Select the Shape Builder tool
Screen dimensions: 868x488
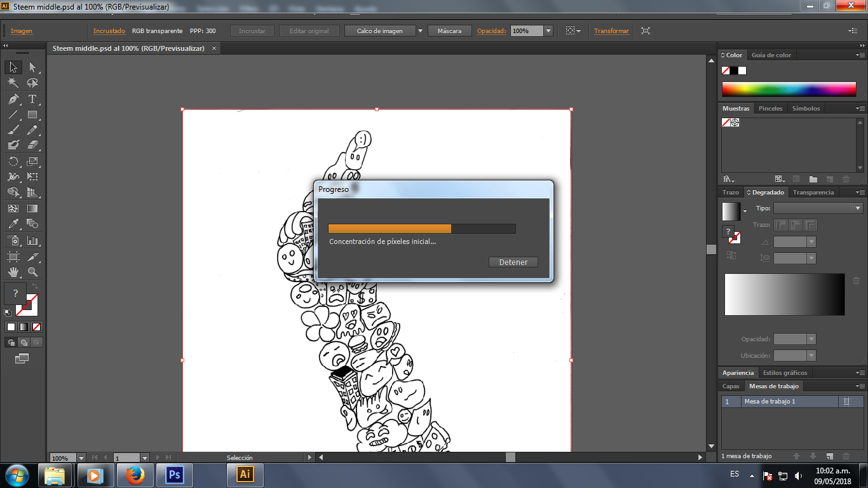coord(13,193)
